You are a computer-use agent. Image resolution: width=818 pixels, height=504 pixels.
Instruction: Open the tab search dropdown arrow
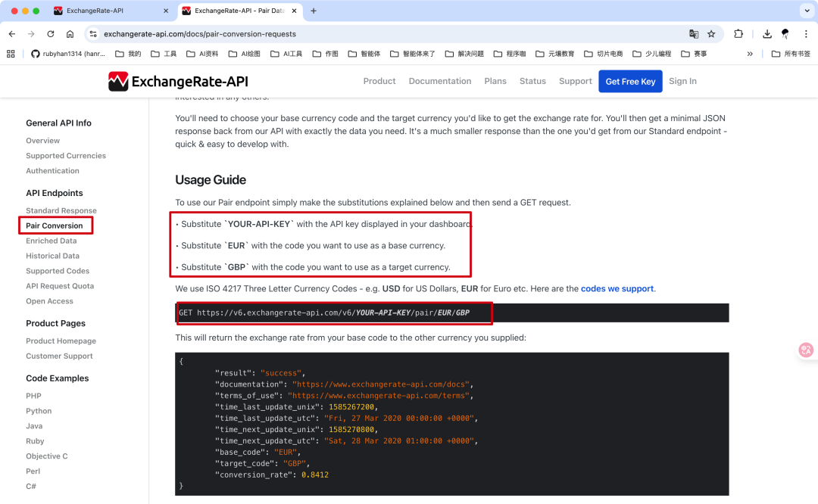(x=807, y=11)
